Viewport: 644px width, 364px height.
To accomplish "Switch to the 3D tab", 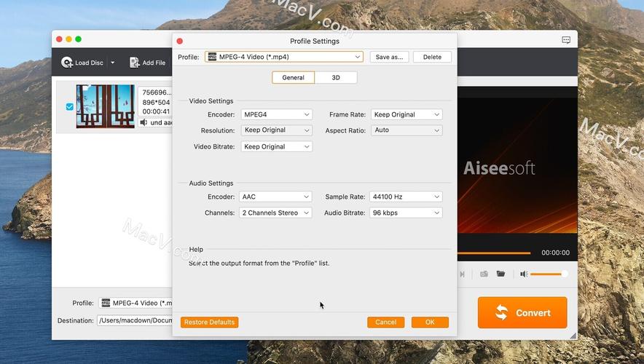I will click(x=336, y=77).
